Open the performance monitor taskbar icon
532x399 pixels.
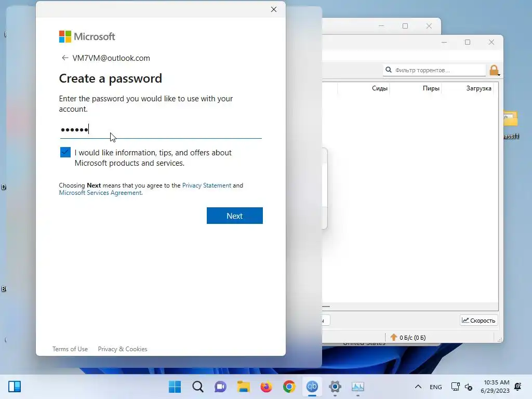pos(357,387)
